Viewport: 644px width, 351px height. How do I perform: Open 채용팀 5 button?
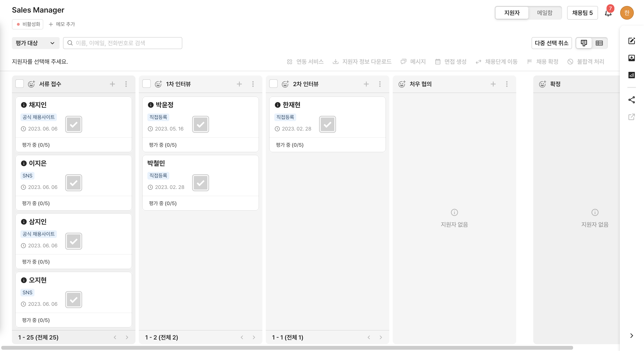pyautogui.click(x=582, y=13)
